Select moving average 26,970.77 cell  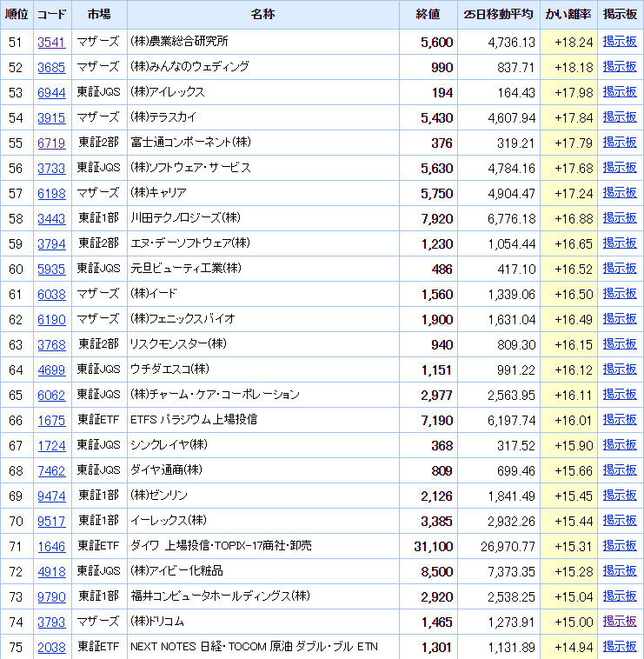(x=499, y=546)
